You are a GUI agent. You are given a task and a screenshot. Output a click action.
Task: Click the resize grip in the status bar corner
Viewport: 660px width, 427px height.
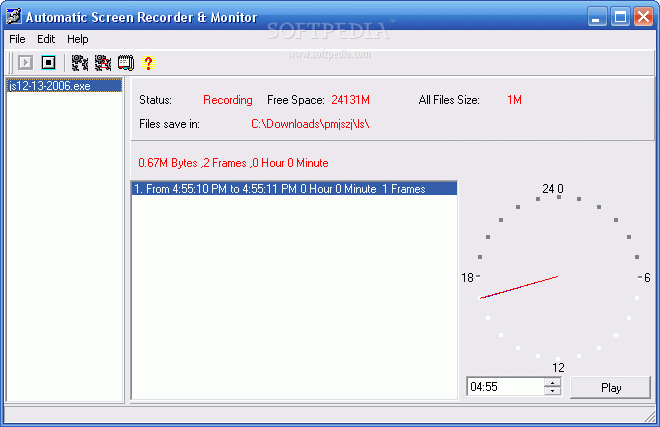(650, 417)
